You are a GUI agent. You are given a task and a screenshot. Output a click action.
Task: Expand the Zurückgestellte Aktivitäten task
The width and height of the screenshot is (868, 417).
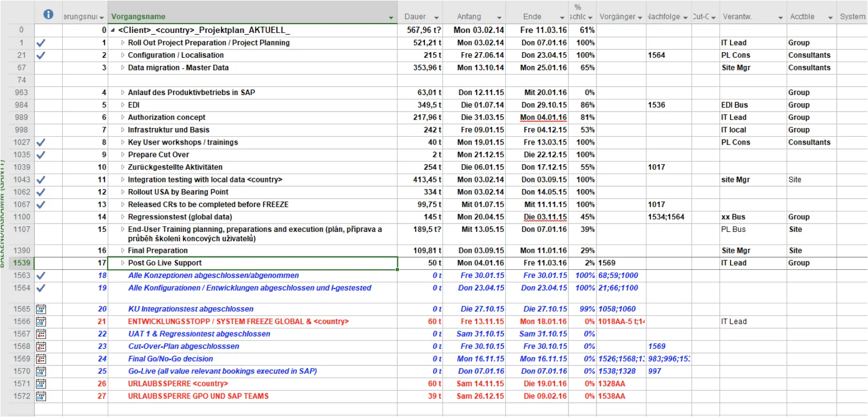tap(123, 168)
